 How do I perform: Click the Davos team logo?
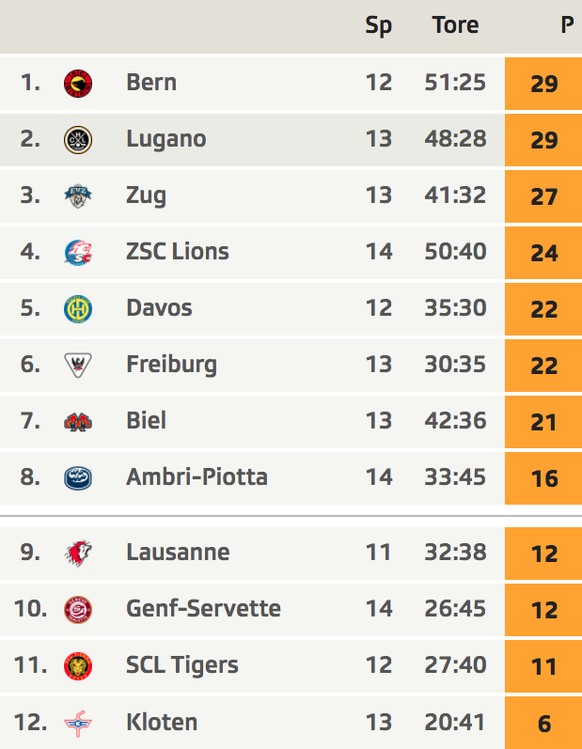tap(78, 309)
